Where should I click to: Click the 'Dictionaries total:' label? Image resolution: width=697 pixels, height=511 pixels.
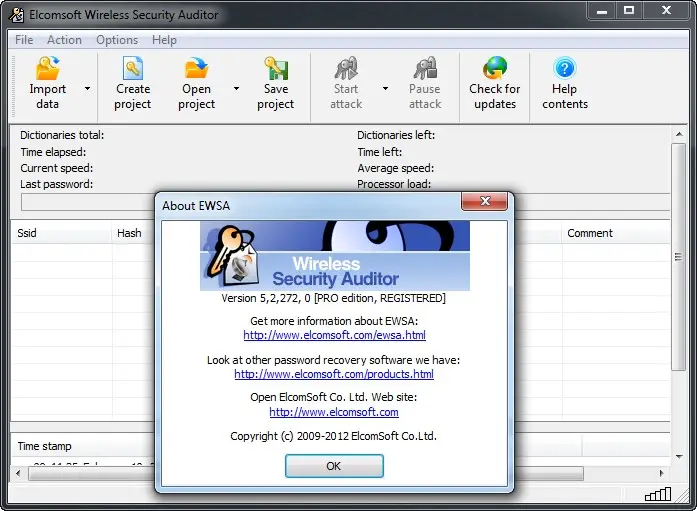click(x=62, y=135)
